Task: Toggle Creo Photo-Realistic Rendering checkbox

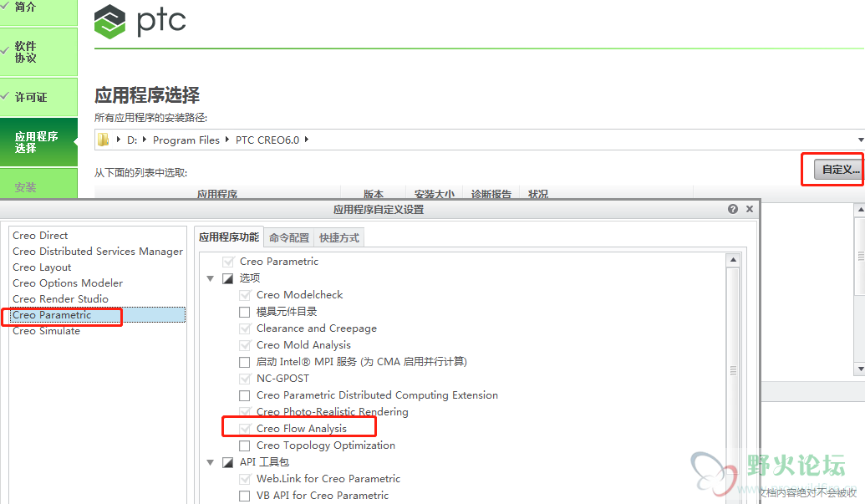Action: pyautogui.click(x=244, y=412)
